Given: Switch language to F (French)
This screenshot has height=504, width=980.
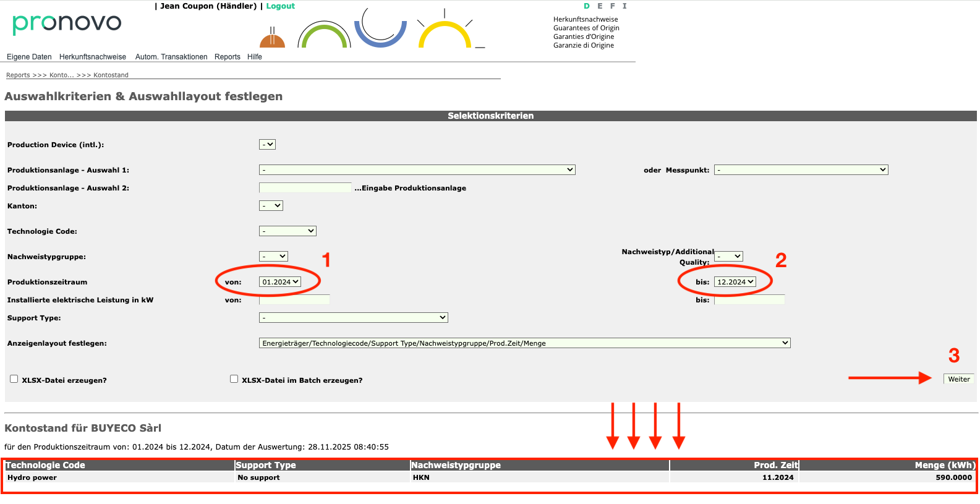Looking at the screenshot, I should pyautogui.click(x=613, y=6).
